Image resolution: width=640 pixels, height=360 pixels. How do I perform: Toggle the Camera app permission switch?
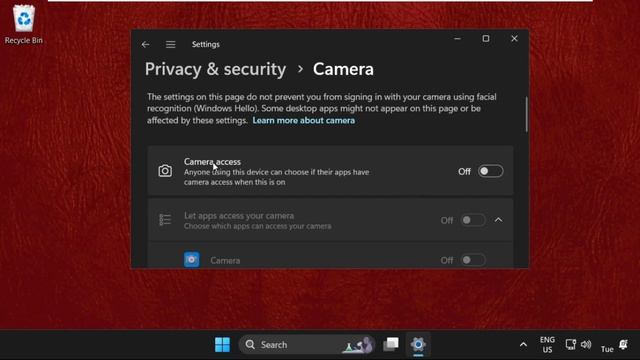[473, 260]
